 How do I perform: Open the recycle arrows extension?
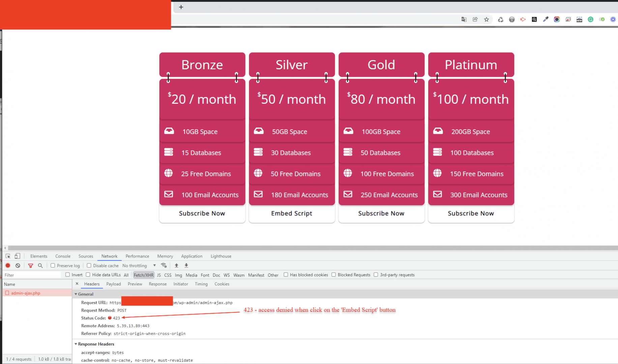pos(501,20)
